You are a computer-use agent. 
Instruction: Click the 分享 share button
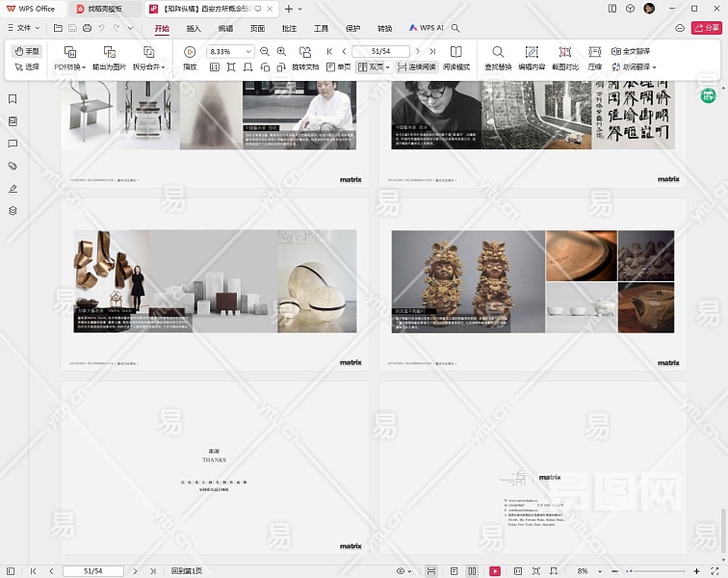705,29
